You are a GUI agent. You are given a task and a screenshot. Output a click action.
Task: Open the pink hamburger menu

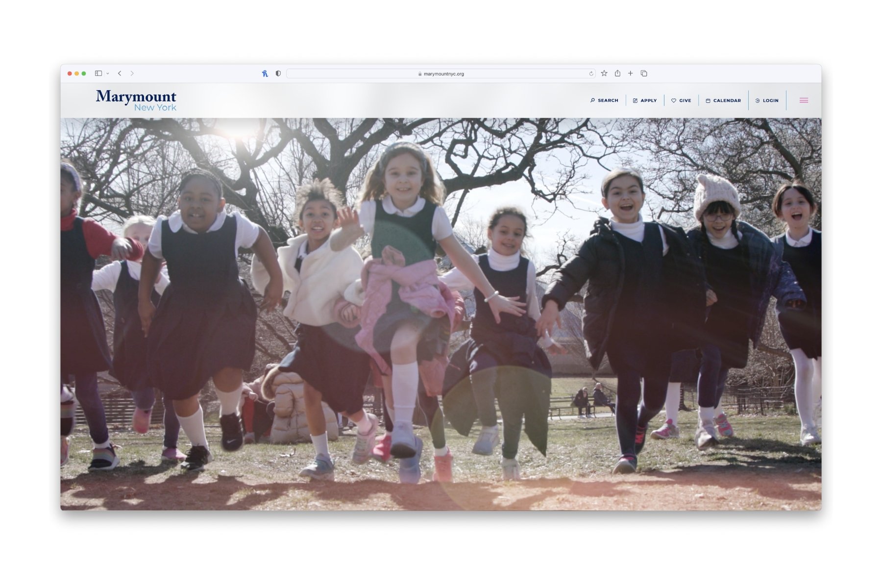pyautogui.click(x=804, y=100)
